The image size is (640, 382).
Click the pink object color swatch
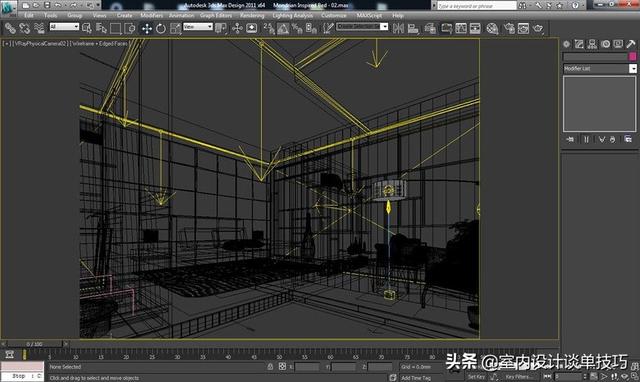(633, 57)
